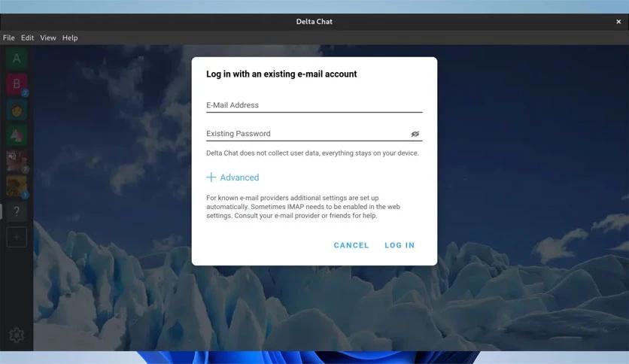Open the View menu
The width and height of the screenshot is (629, 364).
coord(47,38)
